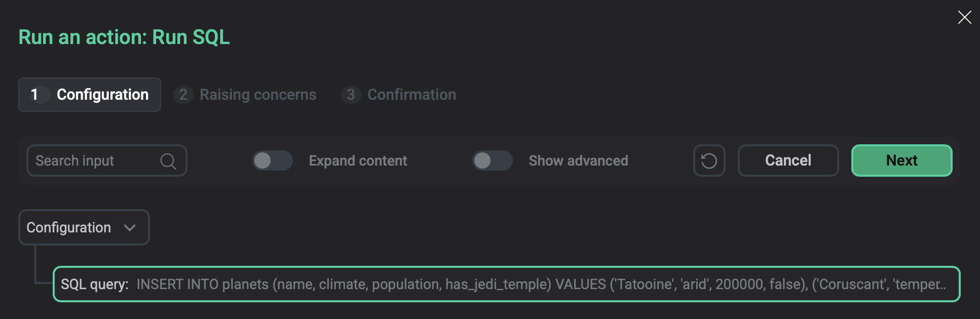The height and width of the screenshot is (319, 980).
Task: Click the circular reset arrow icon
Action: tap(709, 161)
